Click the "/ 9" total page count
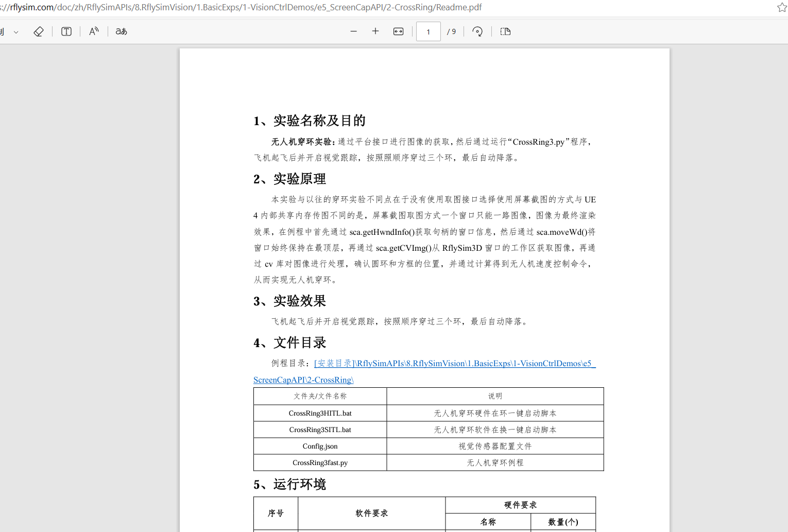 (451, 31)
